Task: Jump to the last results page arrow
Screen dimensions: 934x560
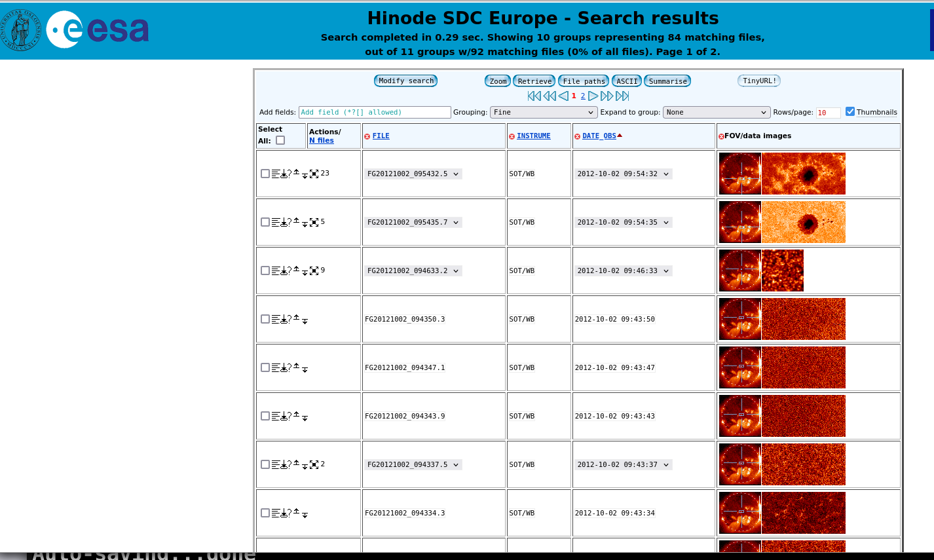Action: tap(622, 96)
